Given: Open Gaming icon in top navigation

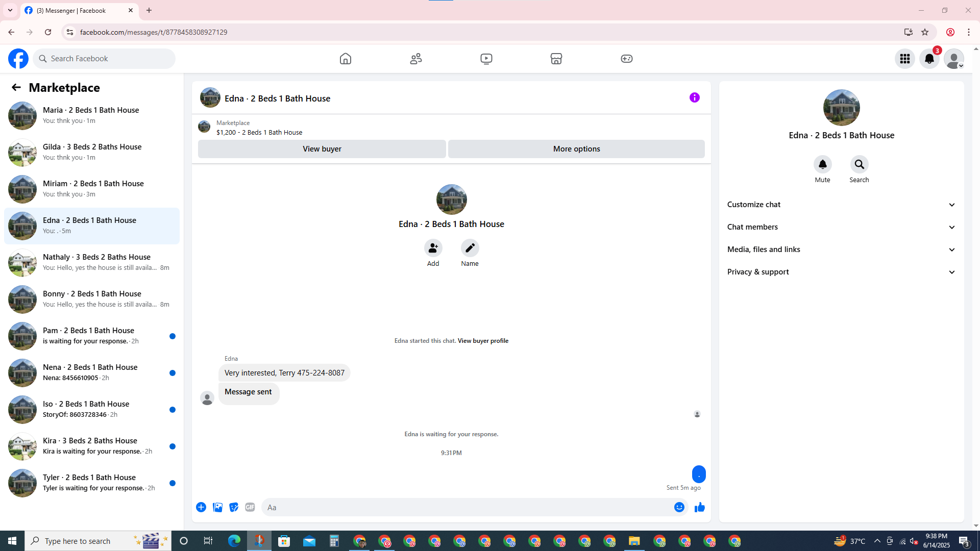Looking at the screenshot, I should (x=627, y=59).
